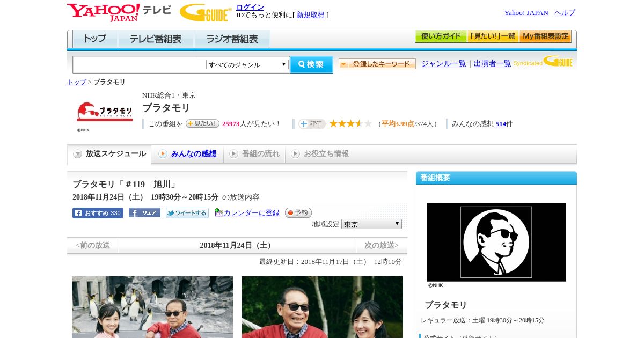The width and height of the screenshot is (644, 338).
Task: Click the outdoor photo of the two hosts
Action: coord(323,307)
